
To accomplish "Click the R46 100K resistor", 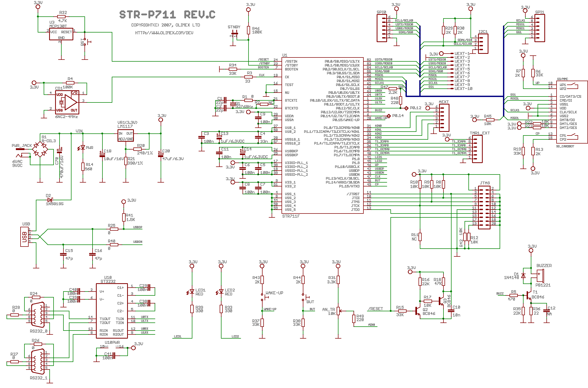I will [x=249, y=30].
